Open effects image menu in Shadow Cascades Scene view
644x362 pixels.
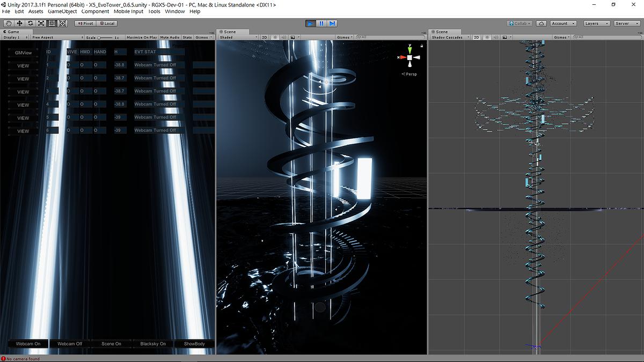coord(506,38)
